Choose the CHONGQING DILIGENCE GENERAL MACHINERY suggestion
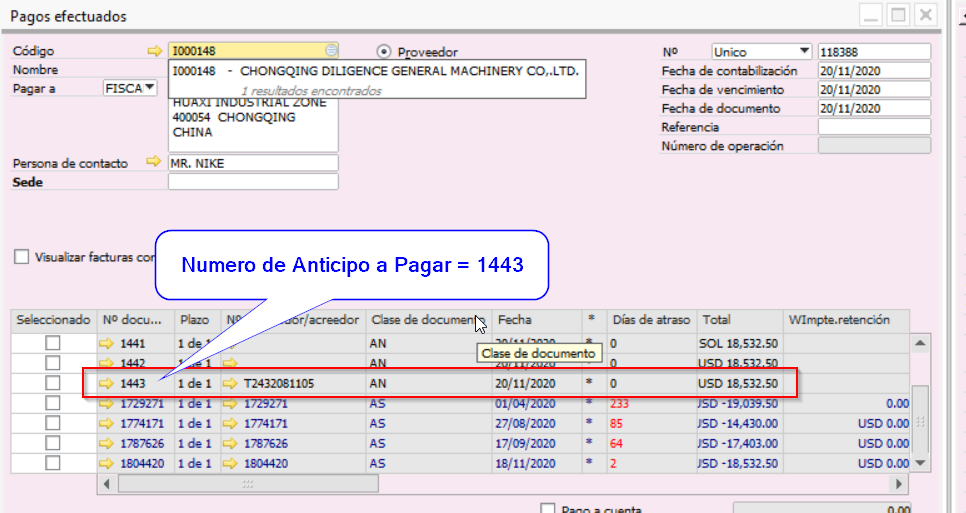This screenshot has height=513, width=966. pos(375,71)
